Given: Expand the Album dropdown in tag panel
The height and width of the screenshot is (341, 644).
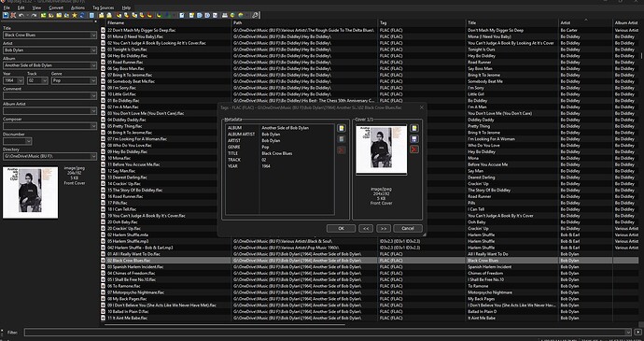Looking at the screenshot, I should [x=93, y=65].
